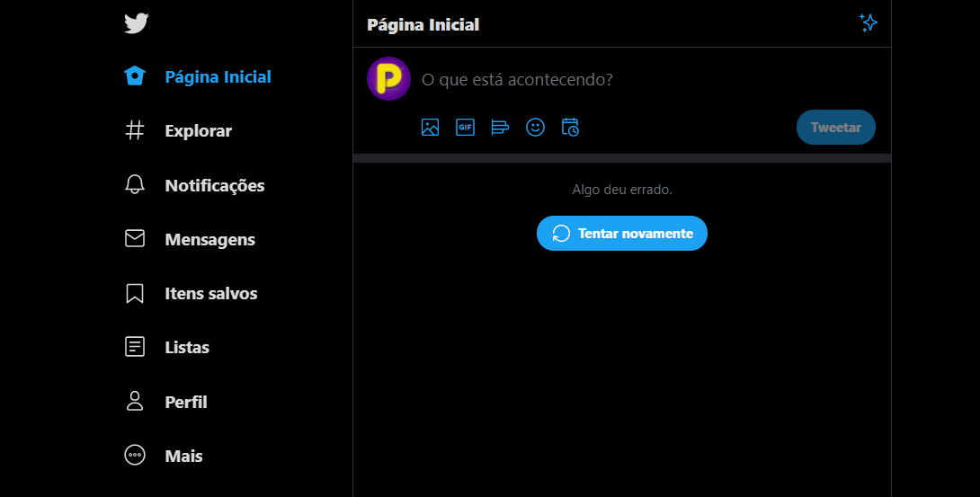Click the bell Notificações icon
Screen dimensions: 980x497
[x=135, y=185]
